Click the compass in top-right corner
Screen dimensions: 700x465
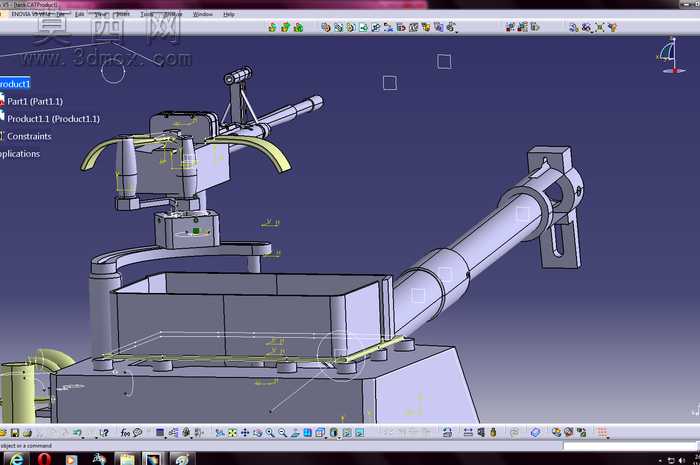point(671,56)
